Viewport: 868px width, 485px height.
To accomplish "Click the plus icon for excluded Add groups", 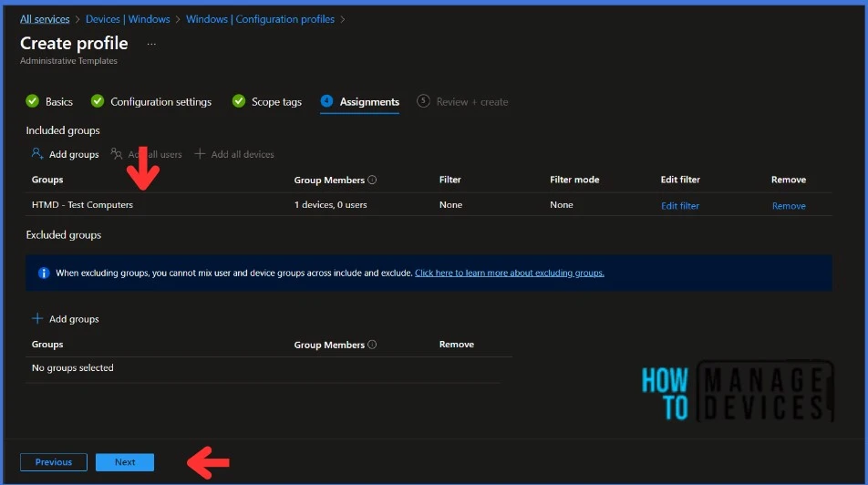I will click(x=37, y=319).
